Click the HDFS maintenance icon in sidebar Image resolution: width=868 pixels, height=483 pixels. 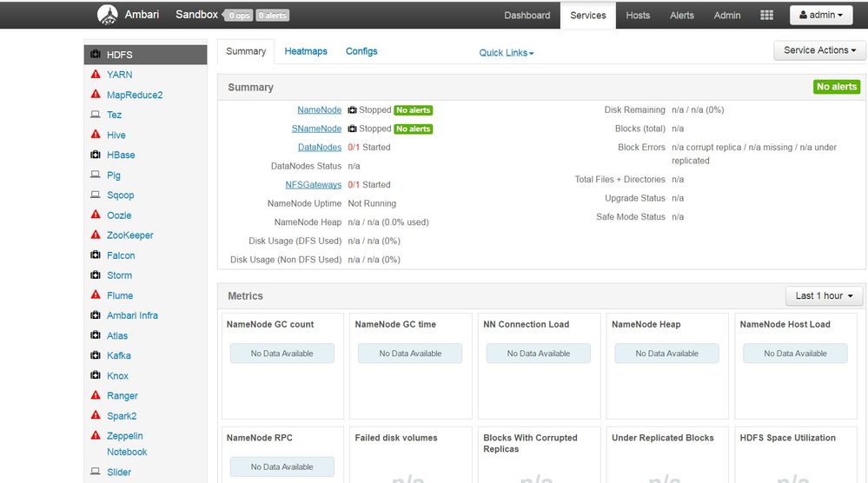point(96,54)
